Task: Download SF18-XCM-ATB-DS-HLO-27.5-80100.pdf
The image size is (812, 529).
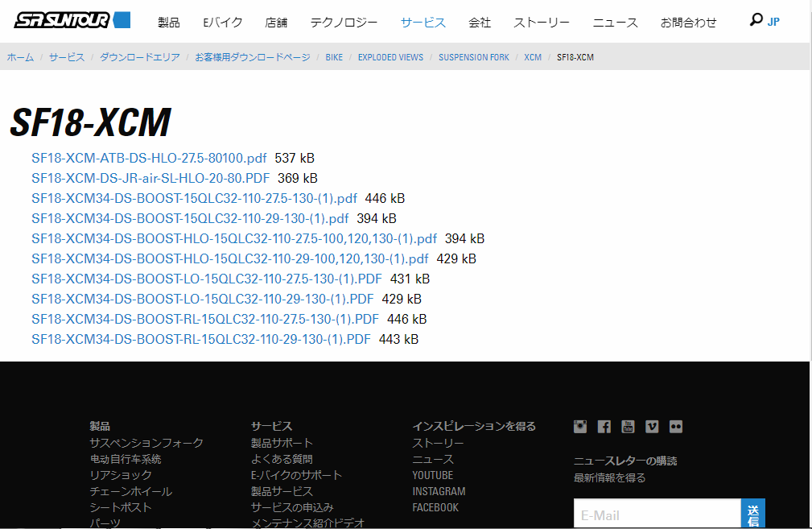Action: (149, 158)
